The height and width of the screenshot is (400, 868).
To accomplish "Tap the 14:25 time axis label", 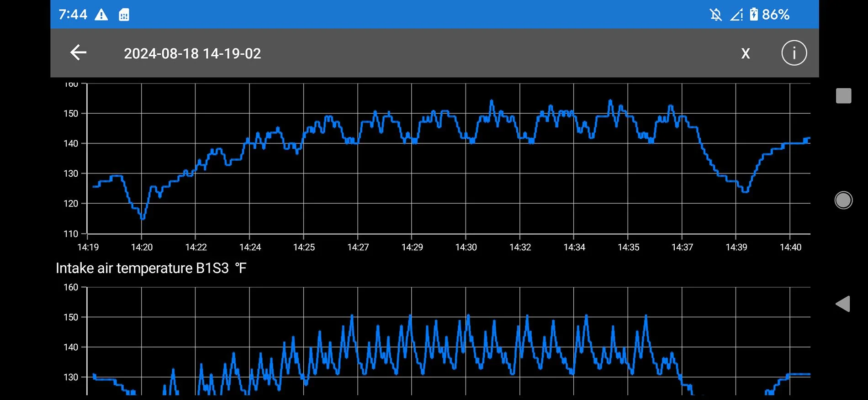I will [304, 247].
